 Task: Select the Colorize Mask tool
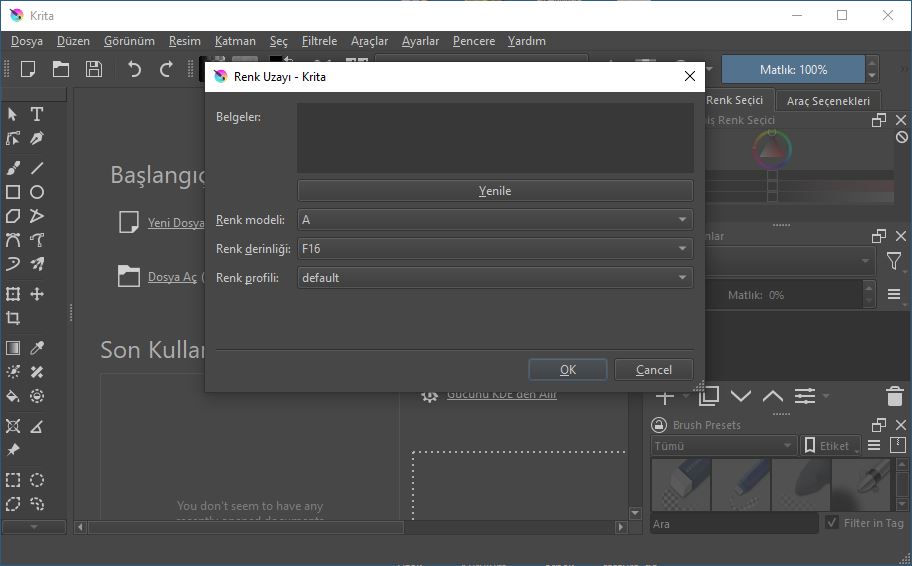coord(13,372)
